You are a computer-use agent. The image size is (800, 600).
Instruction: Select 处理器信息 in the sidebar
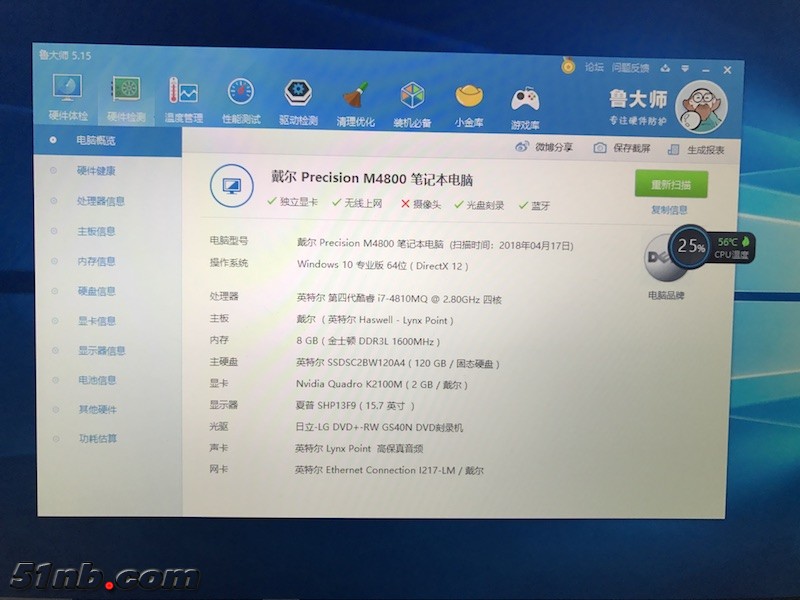100,201
